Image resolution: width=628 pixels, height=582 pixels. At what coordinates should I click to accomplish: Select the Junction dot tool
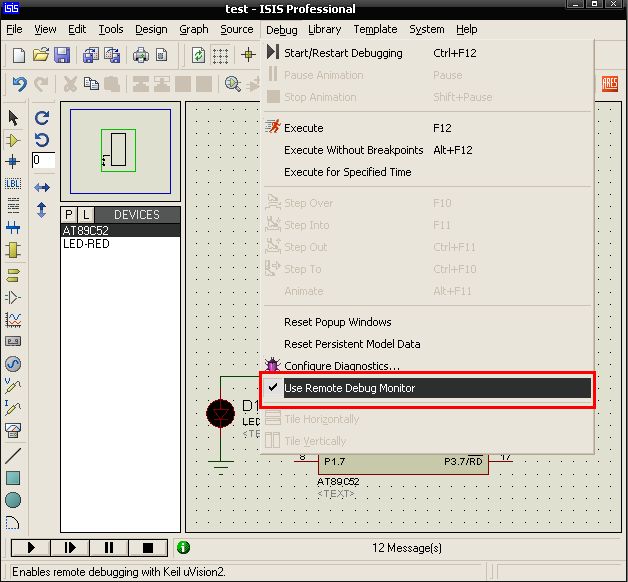pyautogui.click(x=13, y=162)
